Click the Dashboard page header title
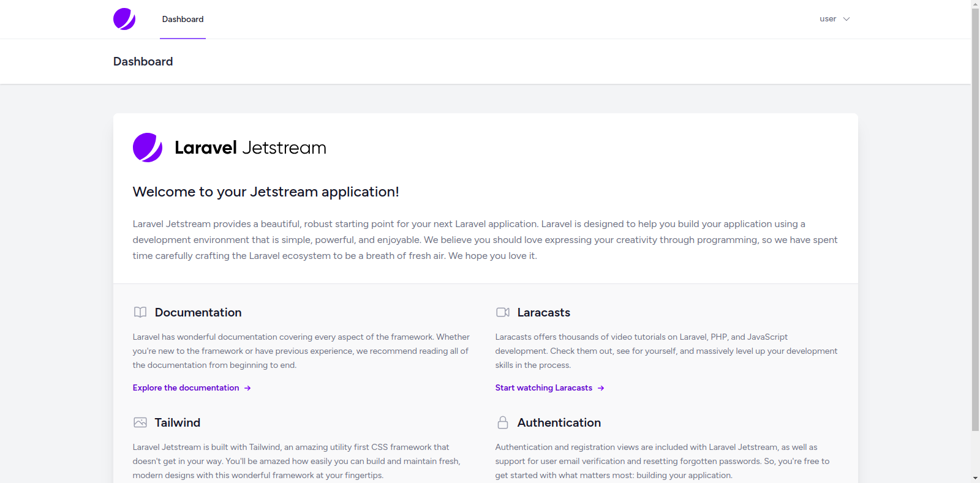 (x=143, y=61)
